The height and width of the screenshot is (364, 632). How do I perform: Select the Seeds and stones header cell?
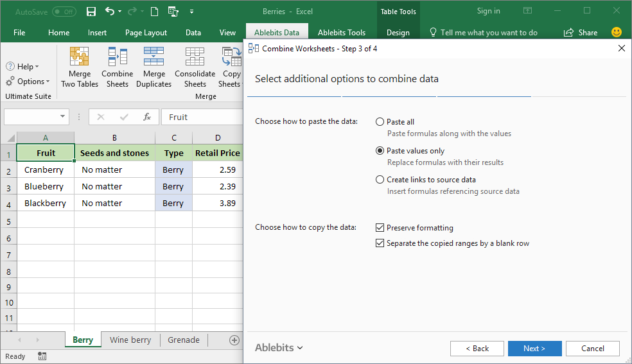114,153
